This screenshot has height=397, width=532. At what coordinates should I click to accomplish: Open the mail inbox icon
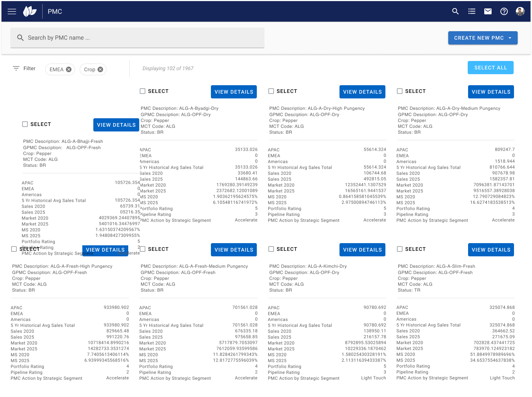pyautogui.click(x=488, y=11)
